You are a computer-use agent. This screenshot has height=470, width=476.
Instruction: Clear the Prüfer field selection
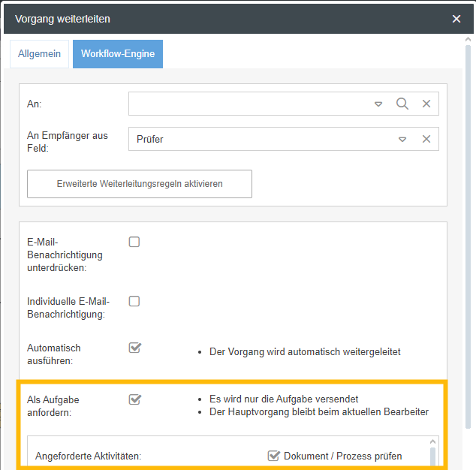click(426, 139)
